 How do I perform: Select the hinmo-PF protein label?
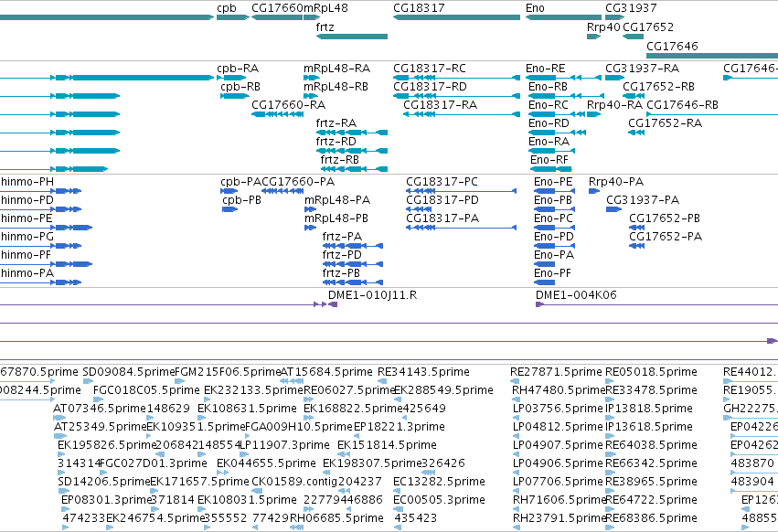(x=27, y=256)
